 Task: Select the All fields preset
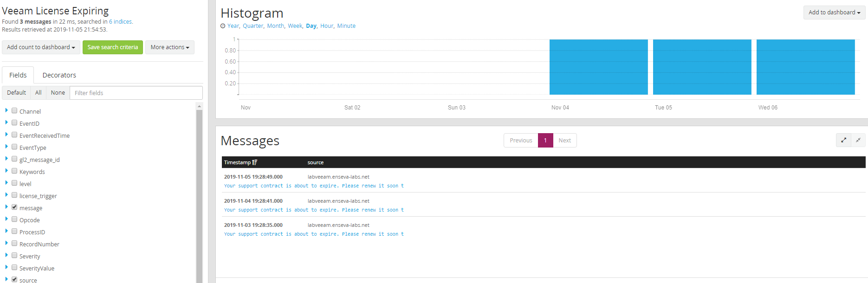(x=39, y=93)
